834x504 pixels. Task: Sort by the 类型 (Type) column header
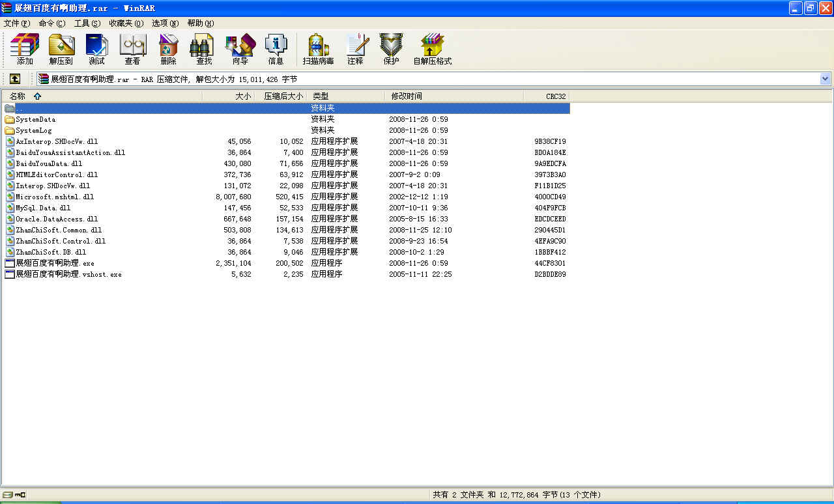point(345,96)
